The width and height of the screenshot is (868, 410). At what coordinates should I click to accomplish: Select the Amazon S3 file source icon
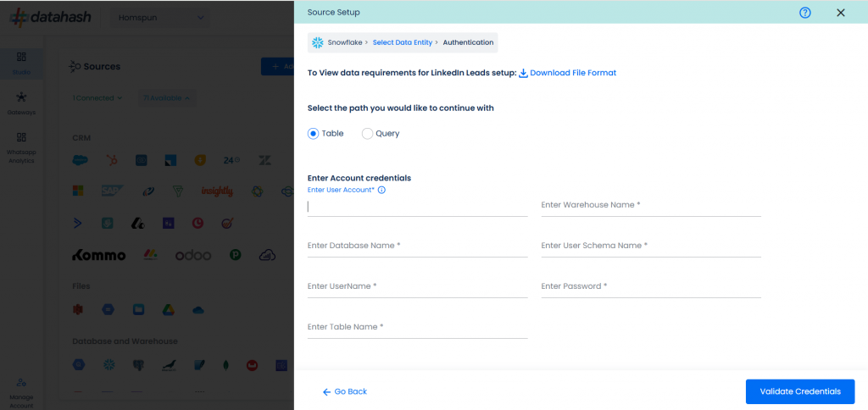click(78, 309)
